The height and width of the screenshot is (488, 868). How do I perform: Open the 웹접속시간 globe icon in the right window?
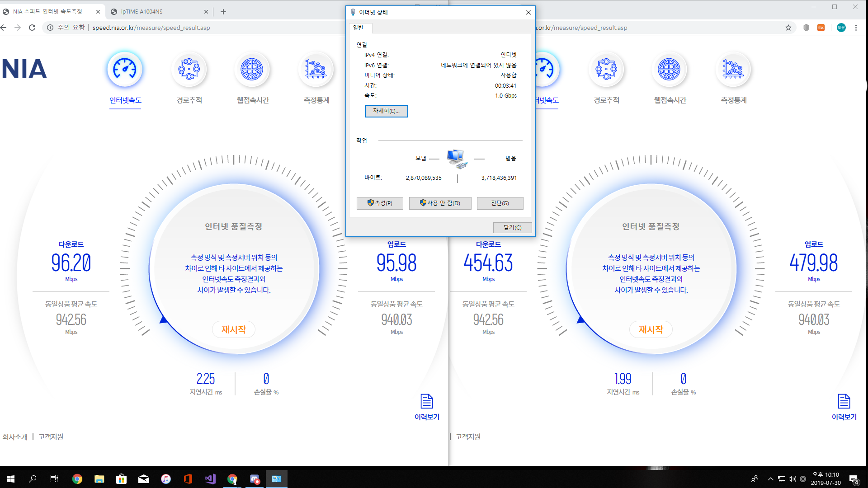tap(669, 69)
